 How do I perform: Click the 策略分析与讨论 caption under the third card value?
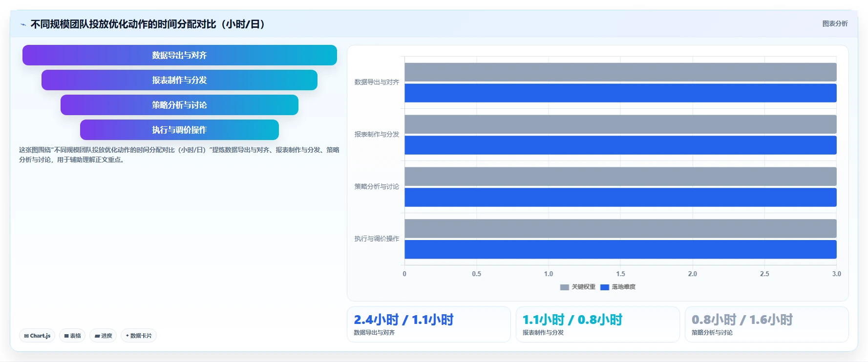(x=712, y=333)
